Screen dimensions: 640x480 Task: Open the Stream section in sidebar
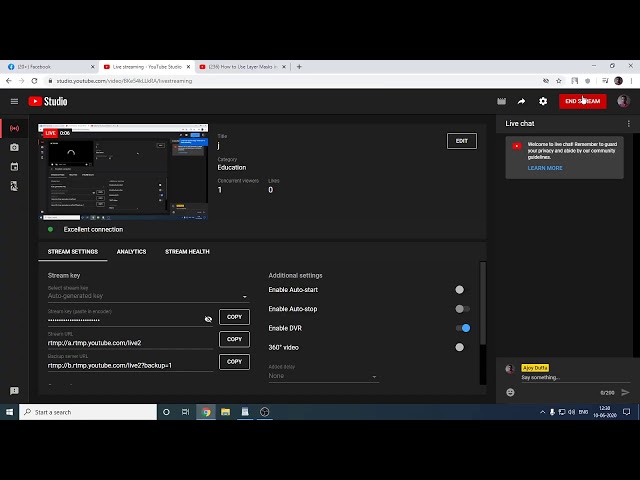14,128
